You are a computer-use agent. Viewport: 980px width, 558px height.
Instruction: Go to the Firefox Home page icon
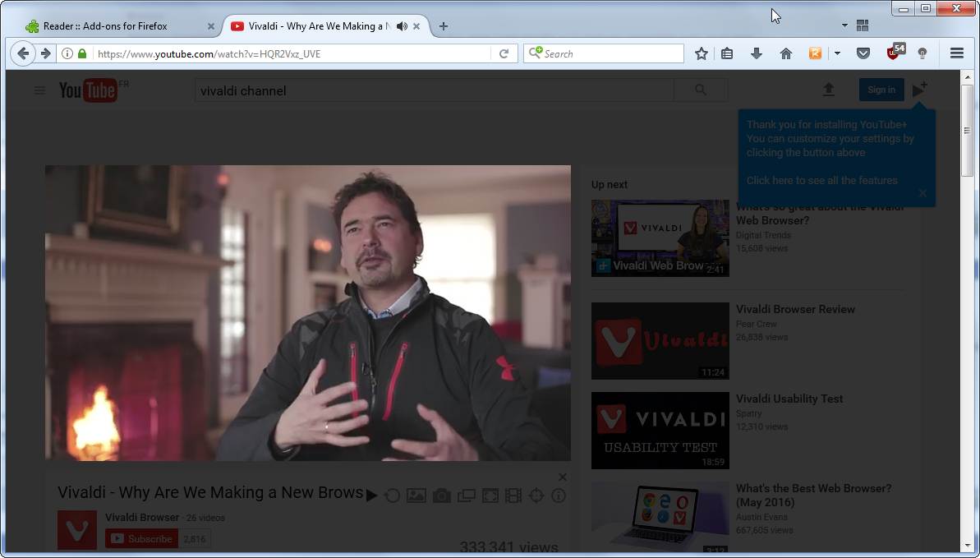pyautogui.click(x=786, y=53)
